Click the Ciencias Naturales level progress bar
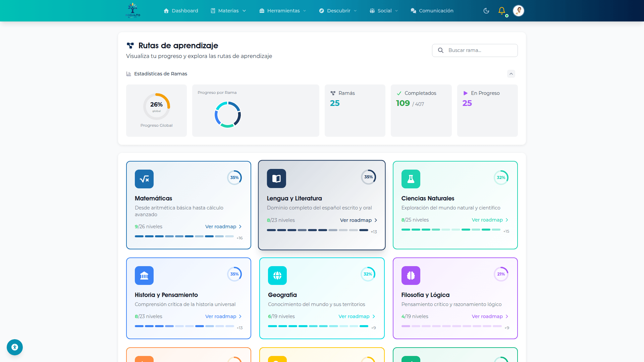This screenshot has height=362, width=644. [451, 230]
